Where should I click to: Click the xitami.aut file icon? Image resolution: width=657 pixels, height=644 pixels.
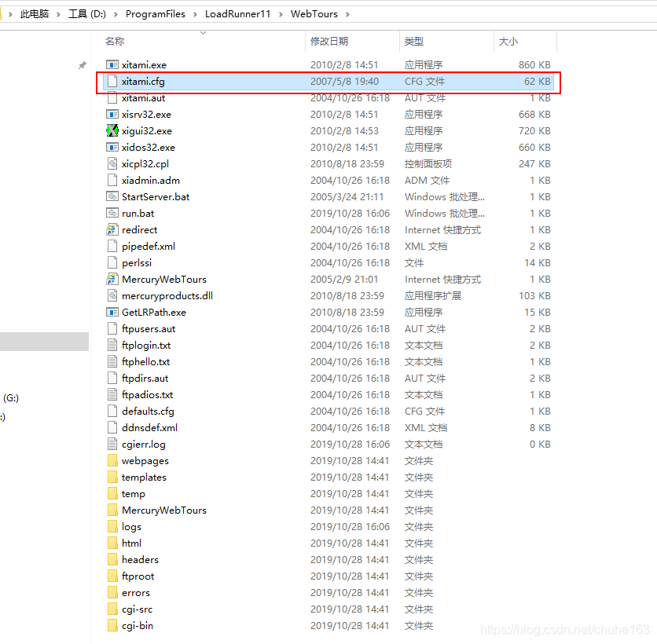[112, 98]
